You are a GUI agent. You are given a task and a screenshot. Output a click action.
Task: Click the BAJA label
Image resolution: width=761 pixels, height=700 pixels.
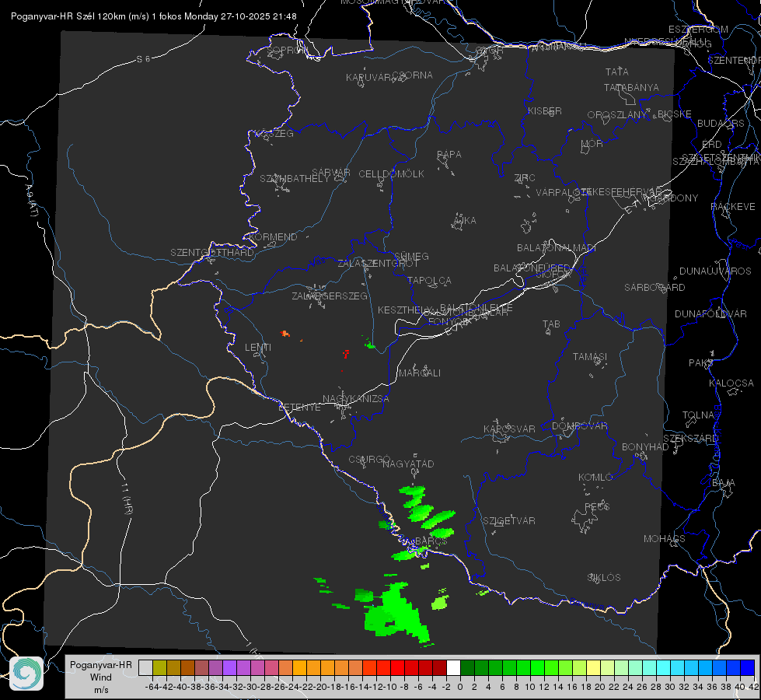tap(724, 483)
